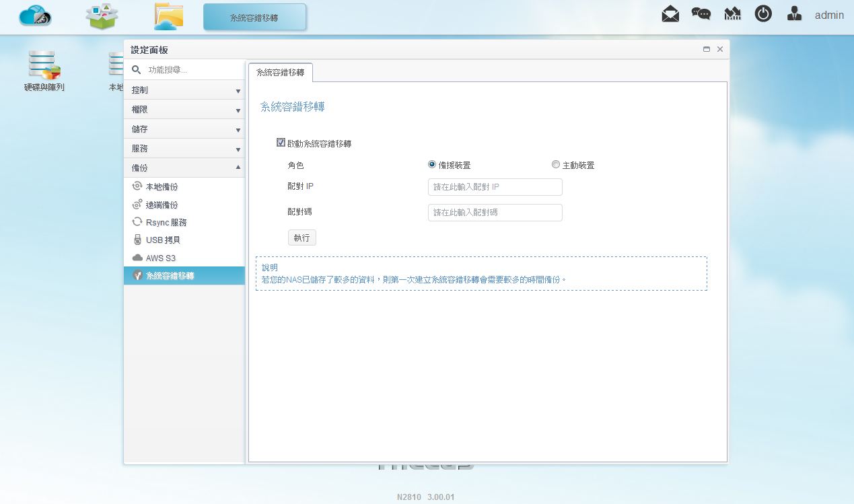Open the App Center box icon

tap(102, 16)
